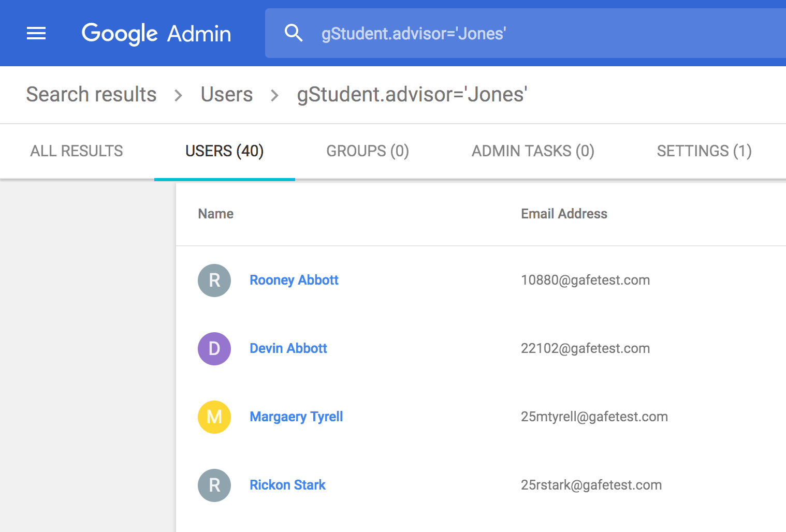This screenshot has width=786, height=532.
Task: Click Rickon Stark's gray R avatar
Action: pyautogui.click(x=214, y=485)
